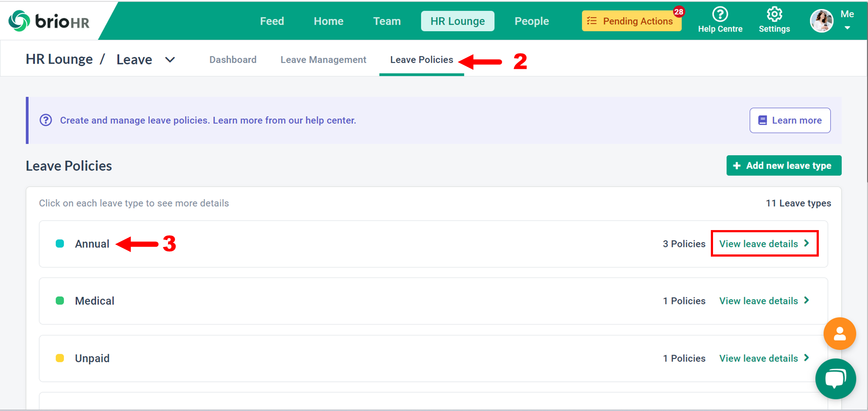Viewport: 868px width, 411px height.
Task: Click the 28 notifications badge
Action: (x=679, y=12)
